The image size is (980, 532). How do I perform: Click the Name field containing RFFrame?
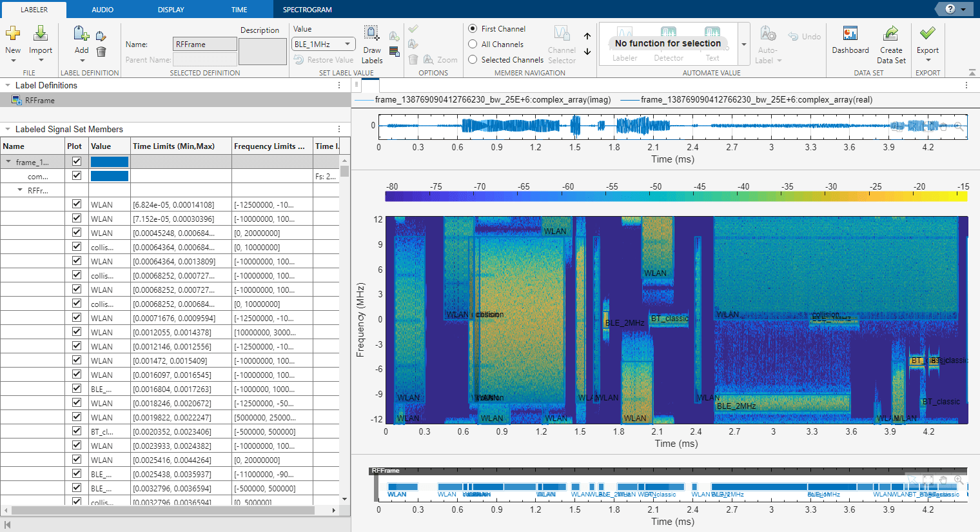pyautogui.click(x=205, y=44)
